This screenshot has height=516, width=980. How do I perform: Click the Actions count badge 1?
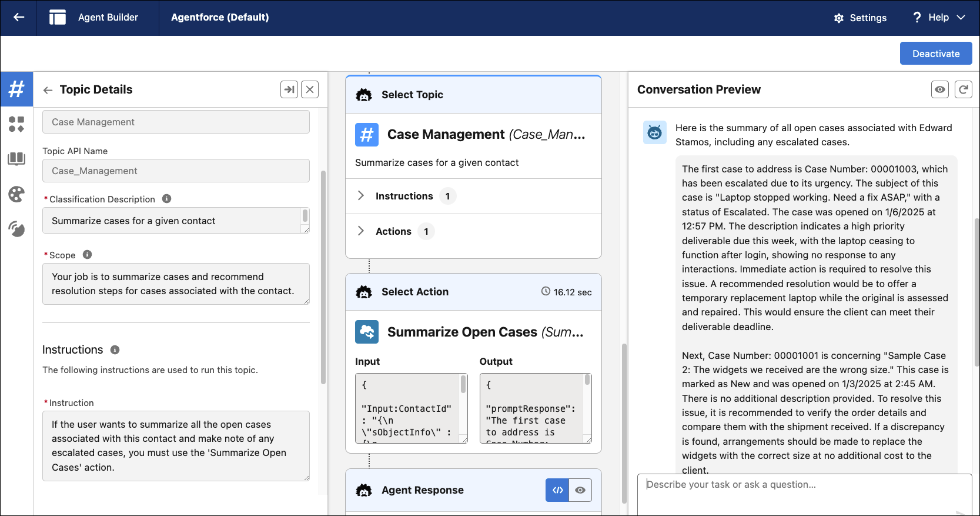pyautogui.click(x=426, y=231)
